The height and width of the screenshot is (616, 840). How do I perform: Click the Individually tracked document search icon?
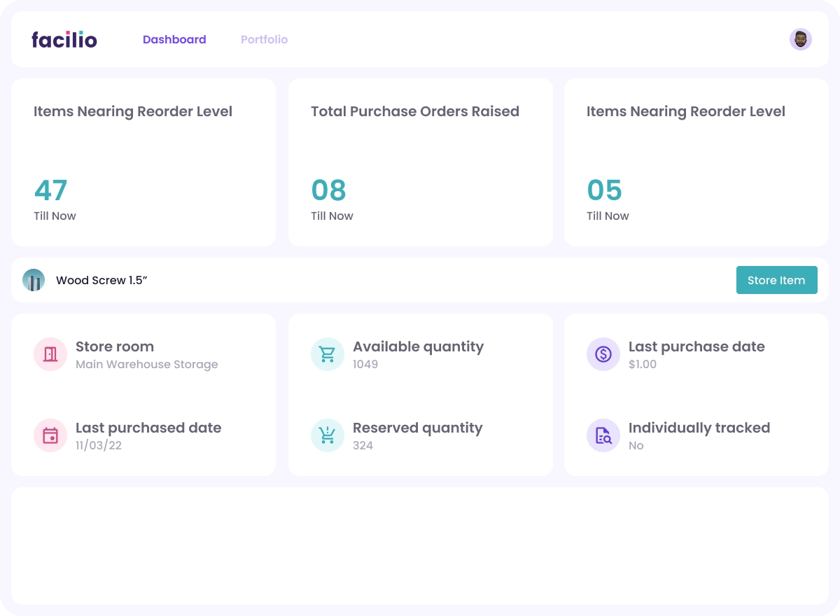point(603,435)
